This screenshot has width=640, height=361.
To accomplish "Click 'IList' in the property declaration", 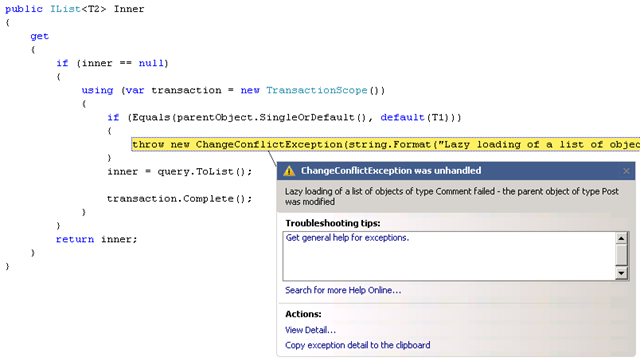I will click(65, 9).
